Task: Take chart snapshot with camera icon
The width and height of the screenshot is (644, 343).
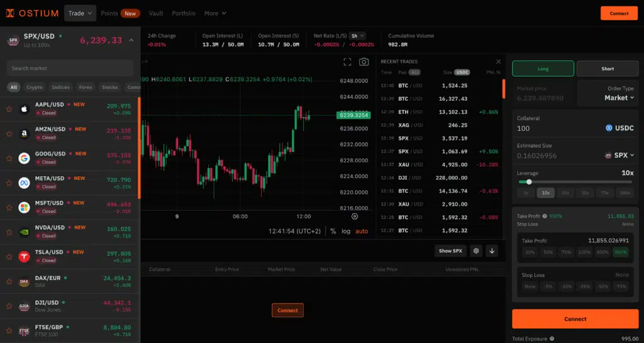Action: (364, 62)
